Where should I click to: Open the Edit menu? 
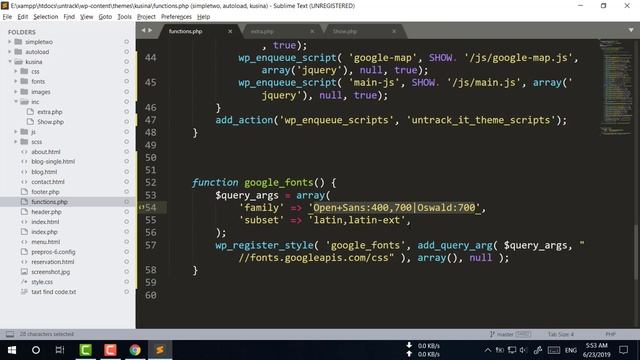(x=22, y=17)
